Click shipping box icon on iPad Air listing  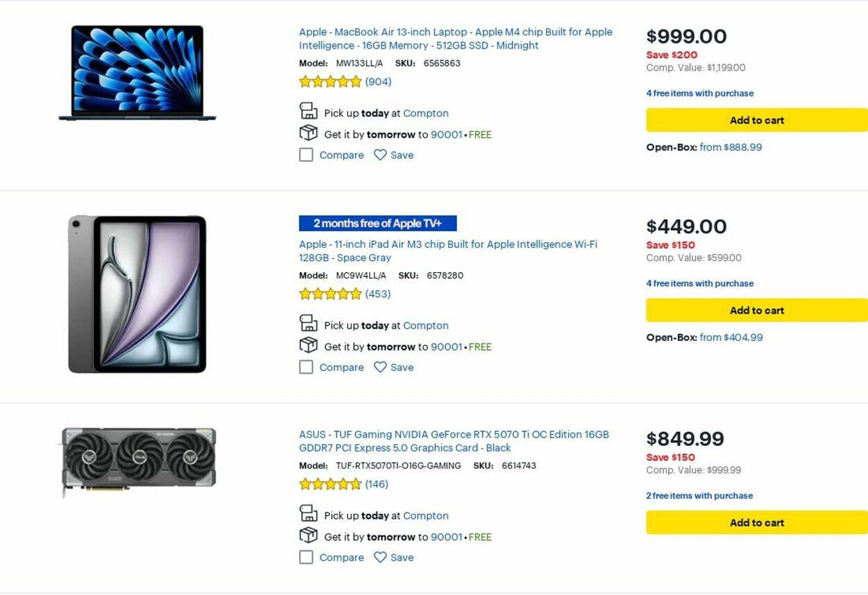[x=308, y=345]
